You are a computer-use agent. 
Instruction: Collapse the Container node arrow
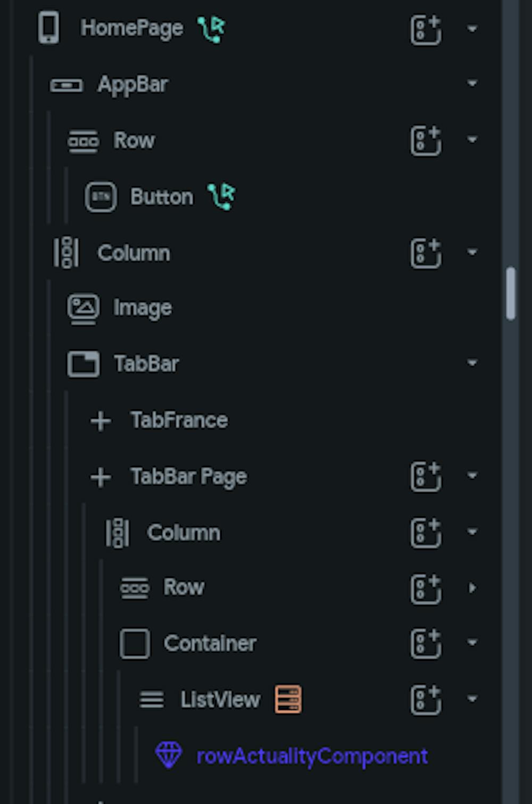point(472,643)
